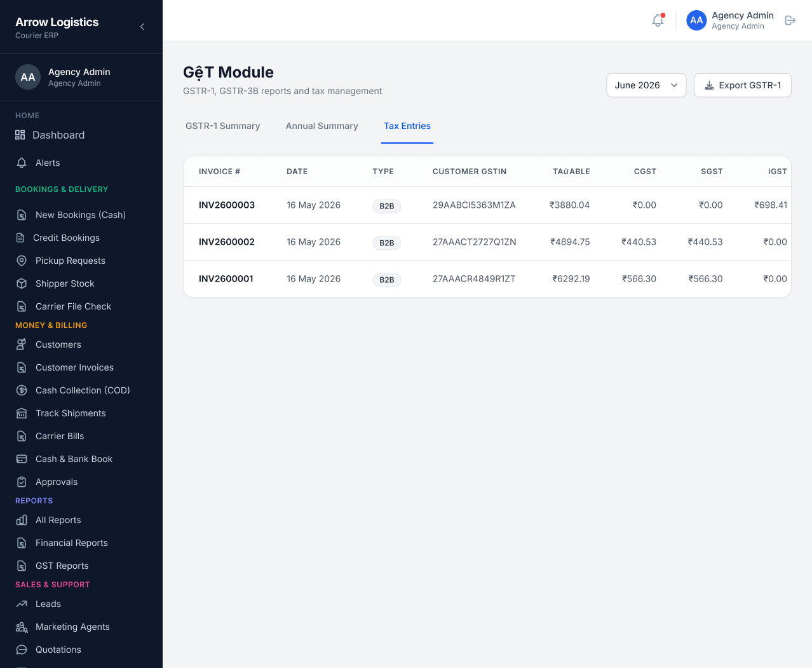Open the Approvals clipboard icon
The image size is (812, 668).
(22, 482)
